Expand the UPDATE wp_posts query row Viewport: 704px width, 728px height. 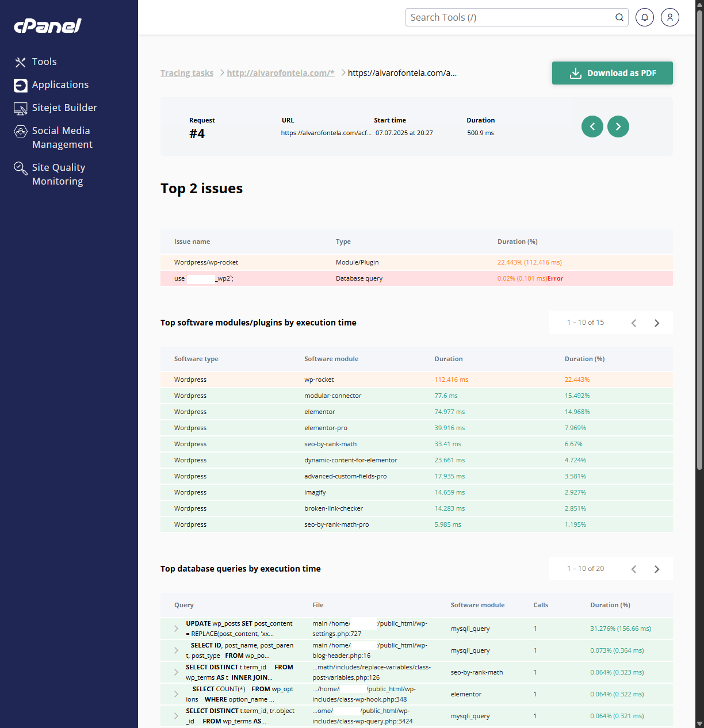point(176,629)
